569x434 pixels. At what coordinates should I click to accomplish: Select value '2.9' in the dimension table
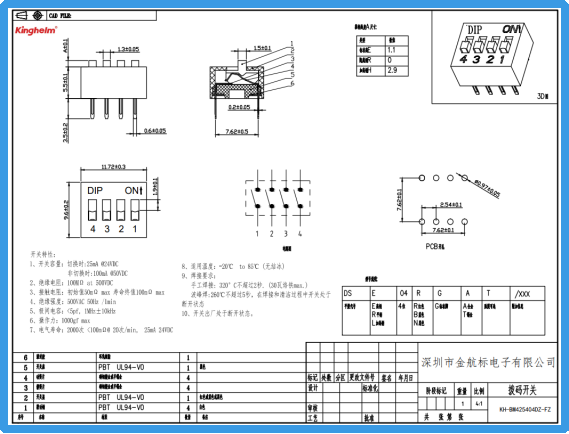tap(392, 70)
